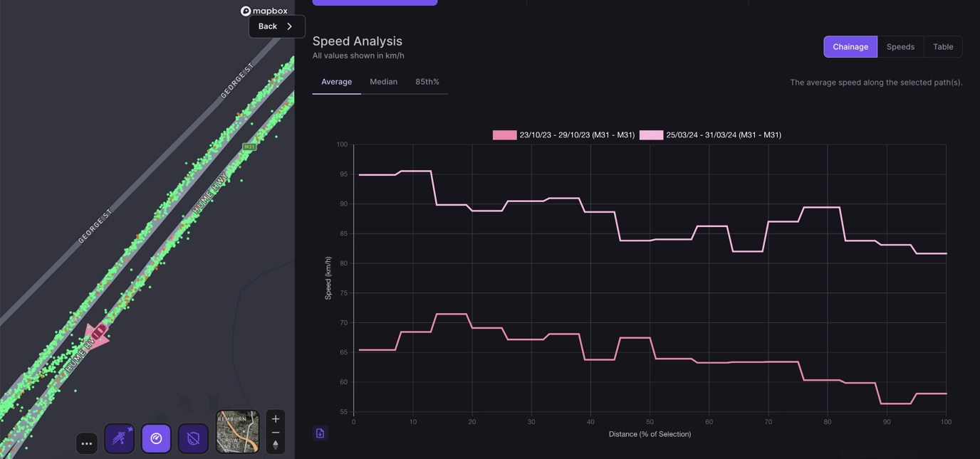Toggle the 25/03/24 - 31/03/24 legend series
The height and width of the screenshot is (459, 980).
coord(710,135)
